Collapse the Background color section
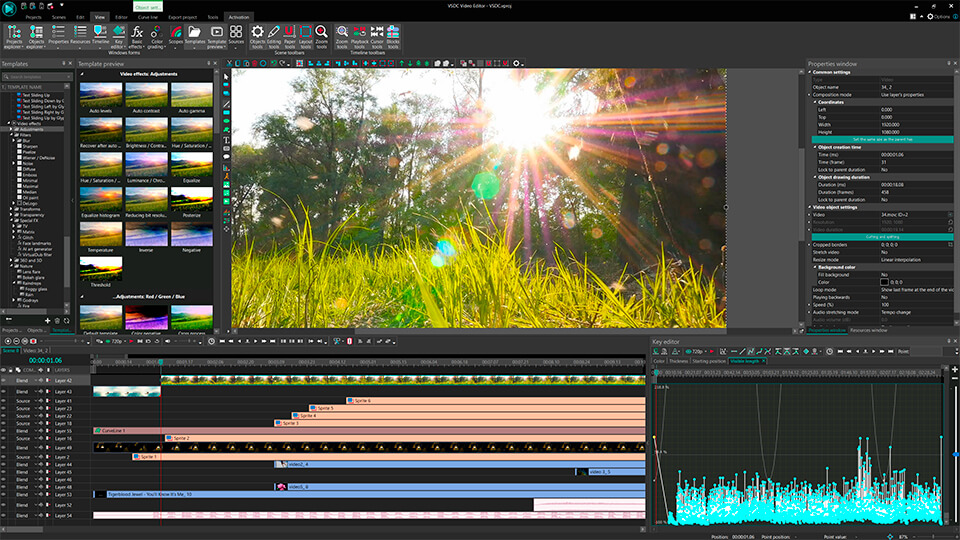The height and width of the screenshot is (540, 960). (815, 267)
